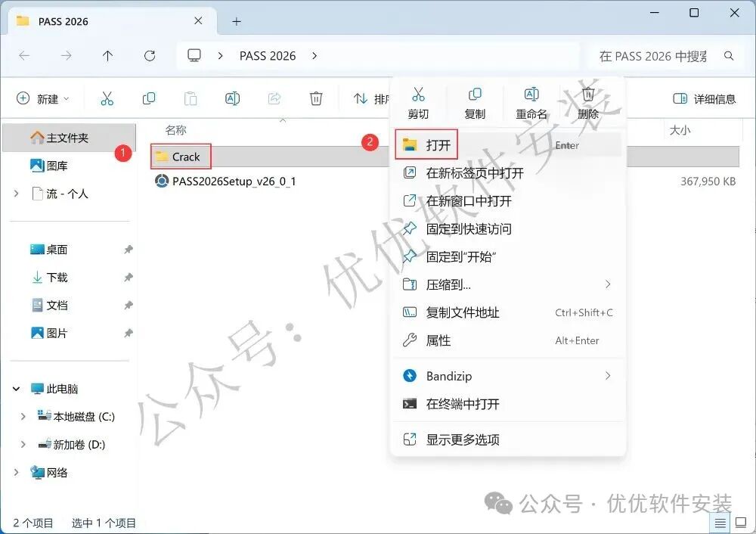Image resolution: width=756 pixels, height=534 pixels.
Task: Choose 固定到"开始"
Action: (x=508, y=256)
